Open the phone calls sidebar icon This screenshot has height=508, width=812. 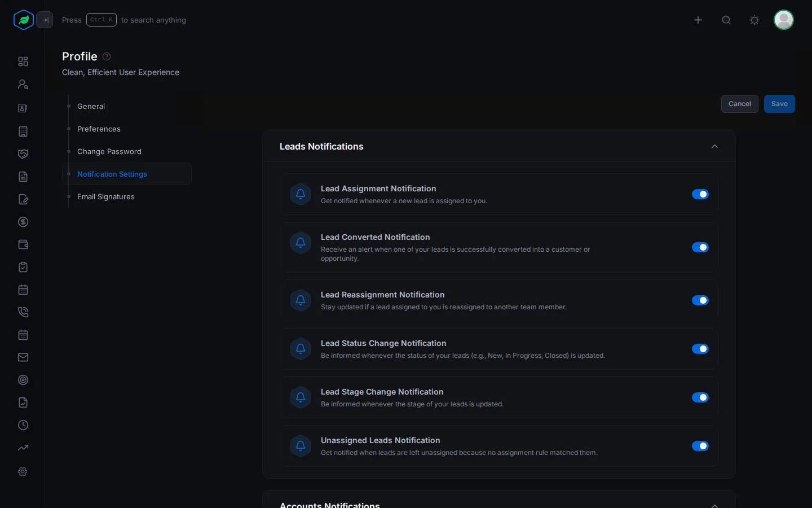23,312
